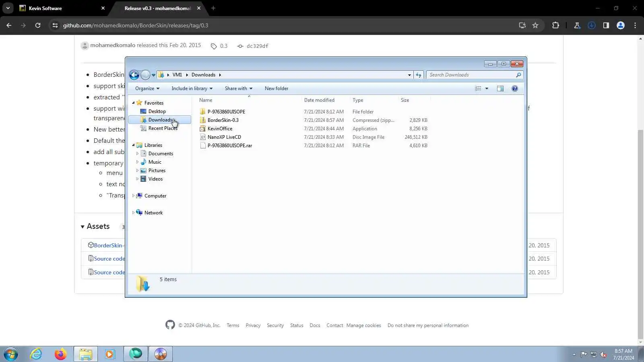Click the browser back arrow
Screen dimensions: 644x362
[9, 25]
